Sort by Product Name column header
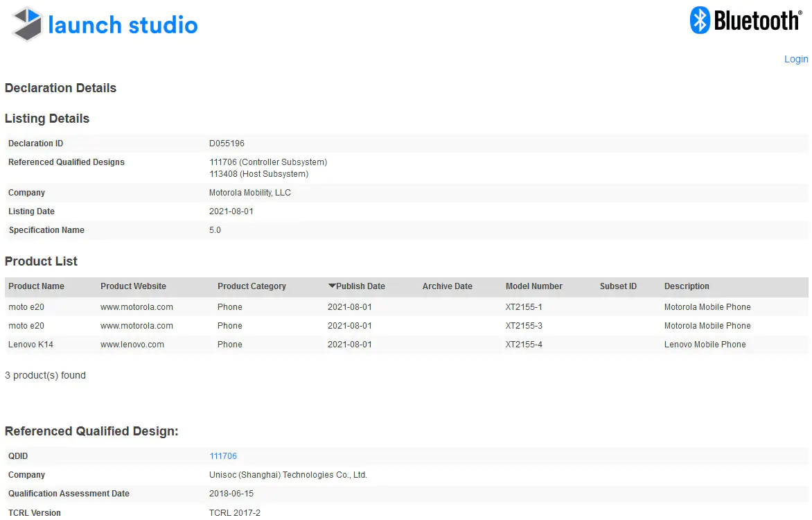 click(x=36, y=286)
